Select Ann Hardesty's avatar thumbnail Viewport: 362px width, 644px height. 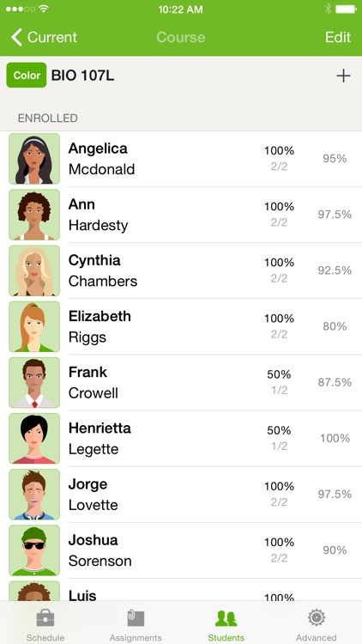[34, 215]
